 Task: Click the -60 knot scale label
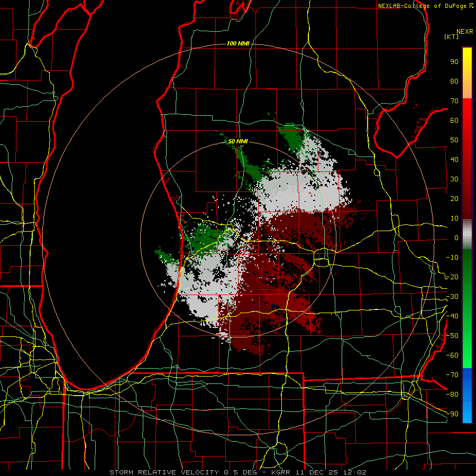point(452,355)
